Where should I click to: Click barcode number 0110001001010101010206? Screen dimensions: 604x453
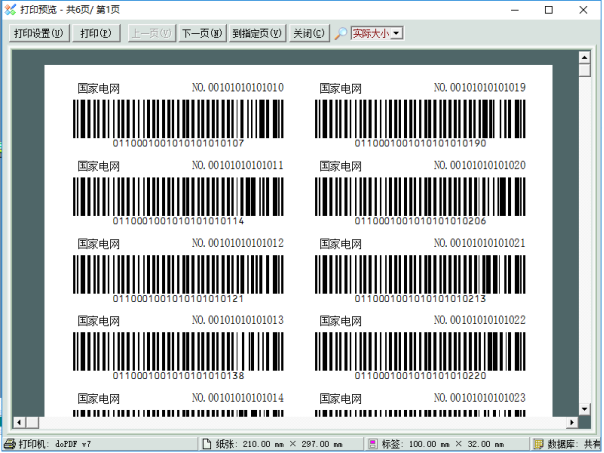[420, 221]
